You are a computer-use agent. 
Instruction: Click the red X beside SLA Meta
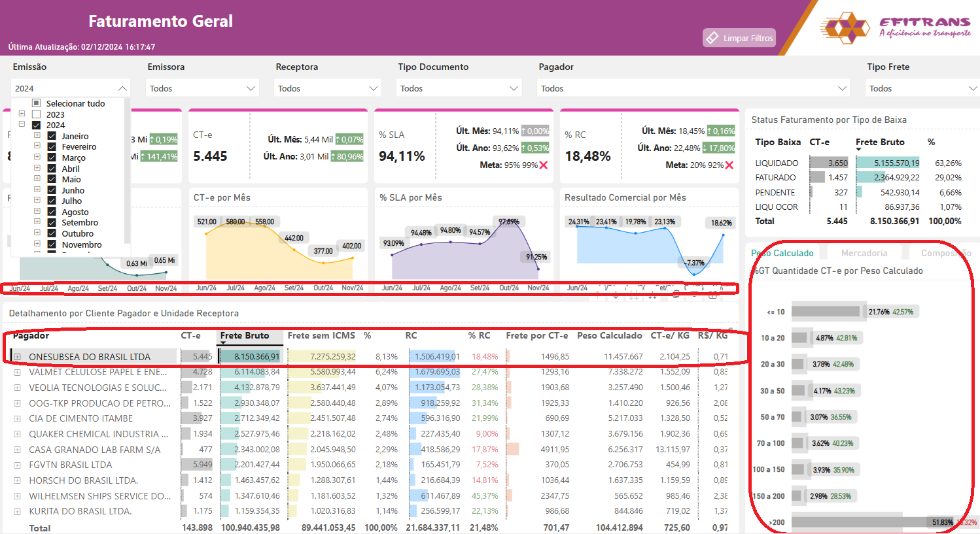pyautogui.click(x=544, y=165)
